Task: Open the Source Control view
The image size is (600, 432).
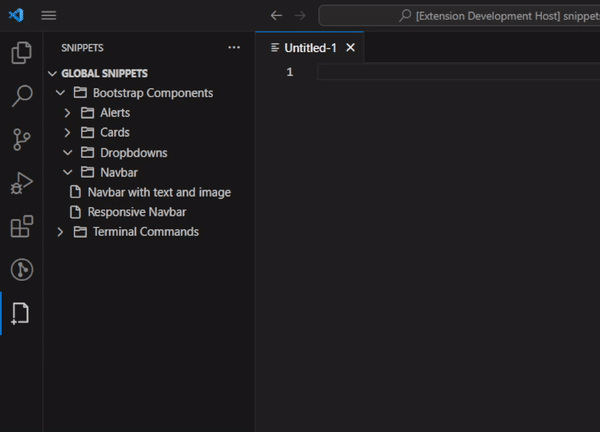Action: (x=21, y=139)
